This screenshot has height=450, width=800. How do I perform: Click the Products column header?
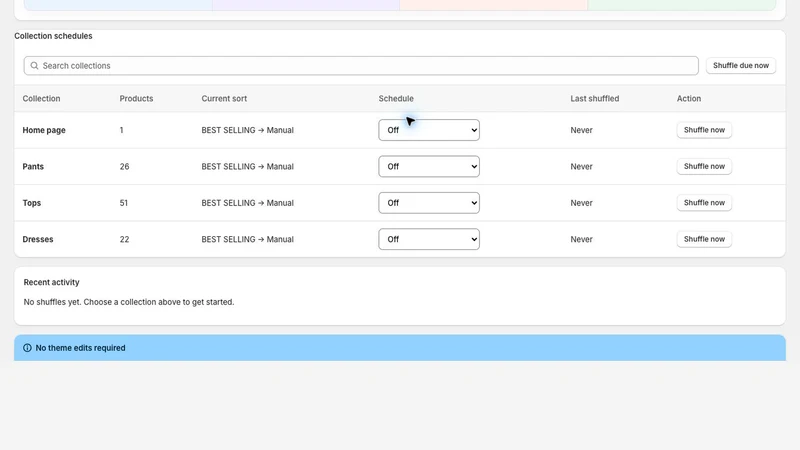(136, 98)
